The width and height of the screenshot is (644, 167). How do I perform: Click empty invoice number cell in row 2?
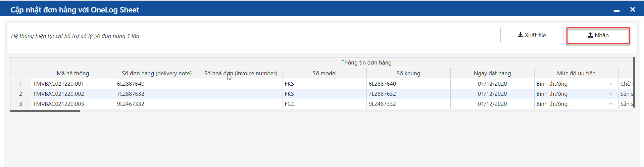pos(241,94)
